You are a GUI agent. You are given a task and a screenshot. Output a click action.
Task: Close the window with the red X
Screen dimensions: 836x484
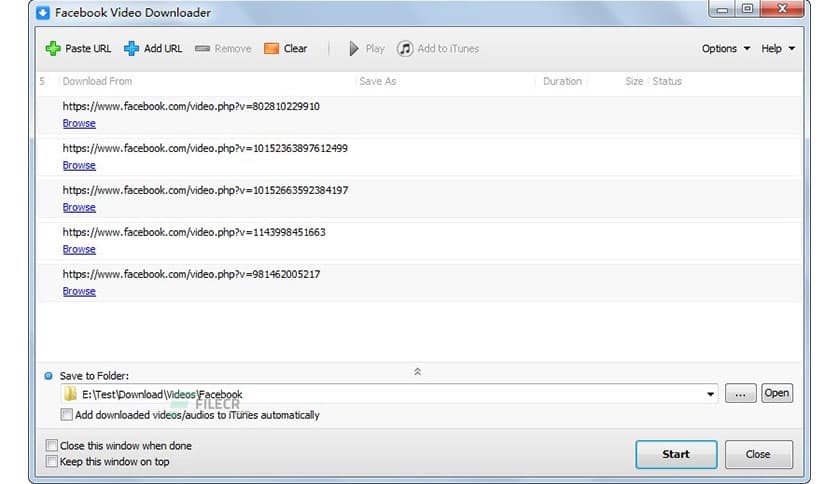782,8
